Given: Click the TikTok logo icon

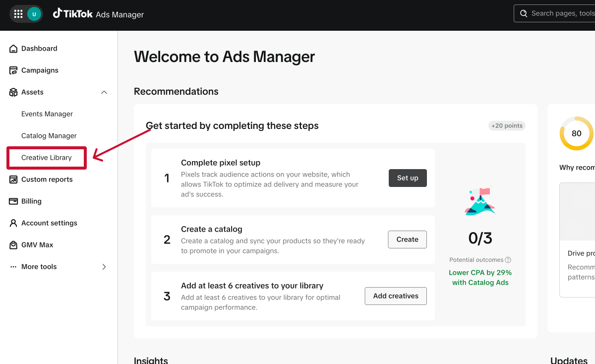Looking at the screenshot, I should pos(57,13).
